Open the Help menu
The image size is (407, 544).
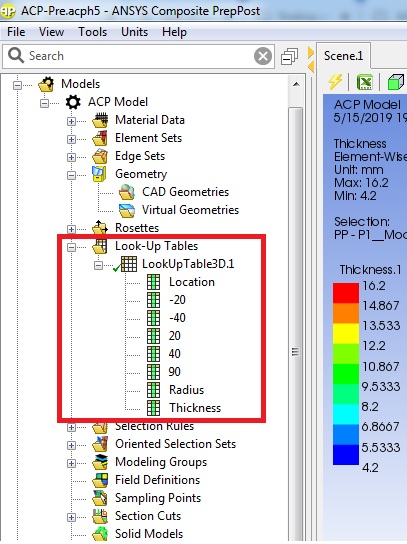click(174, 32)
